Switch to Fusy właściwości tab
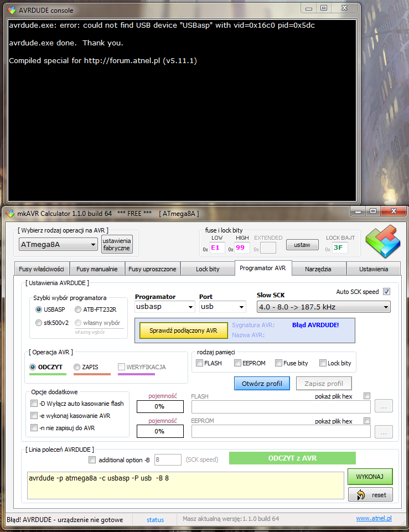 click(42, 269)
